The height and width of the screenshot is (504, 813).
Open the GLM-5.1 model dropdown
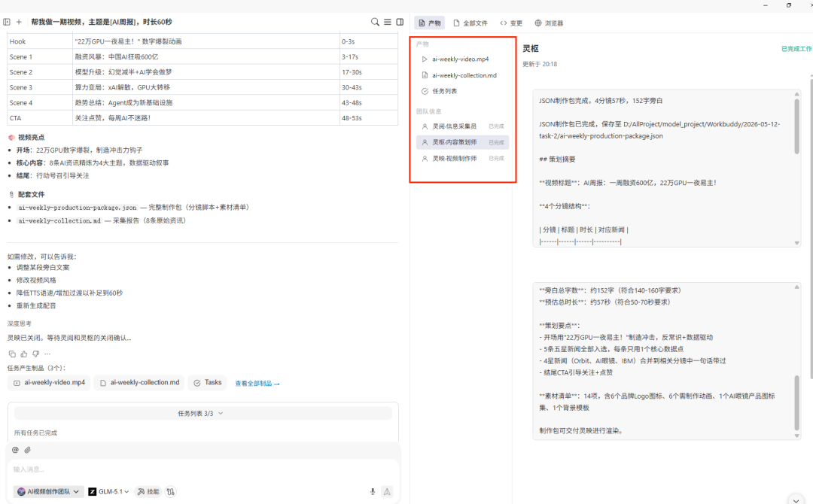pyautogui.click(x=108, y=491)
